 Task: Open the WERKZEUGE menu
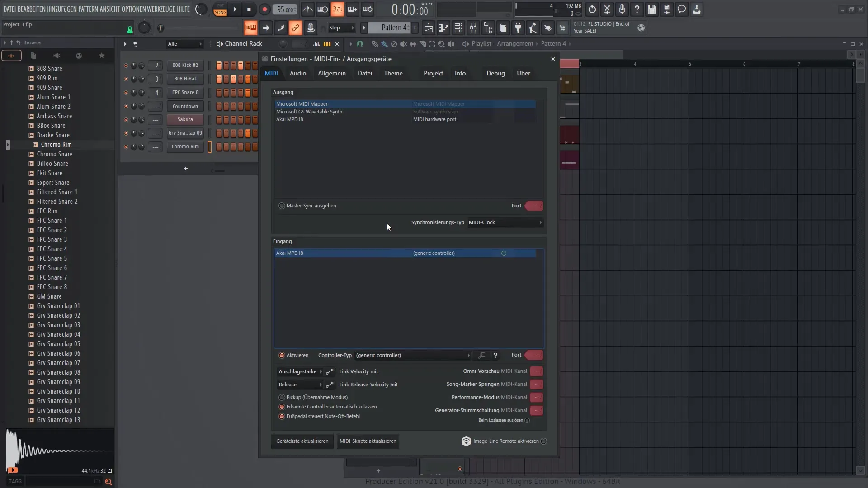tap(161, 9)
